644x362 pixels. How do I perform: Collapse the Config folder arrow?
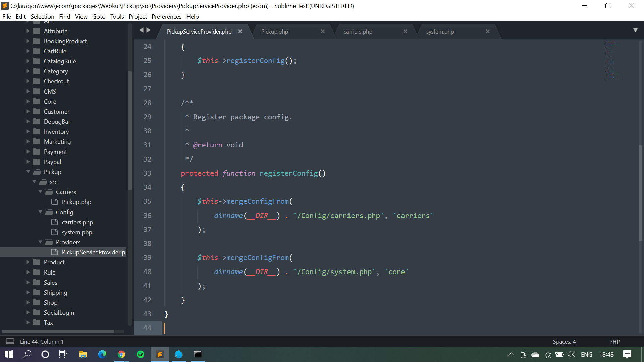[x=40, y=212]
